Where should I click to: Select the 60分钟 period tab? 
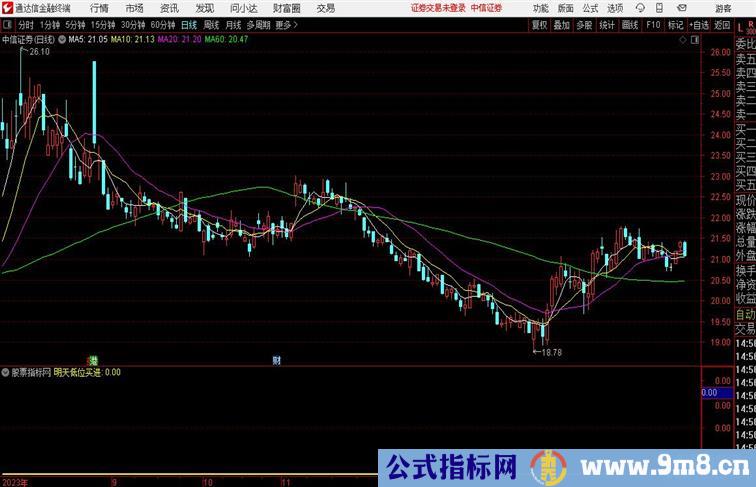163,25
